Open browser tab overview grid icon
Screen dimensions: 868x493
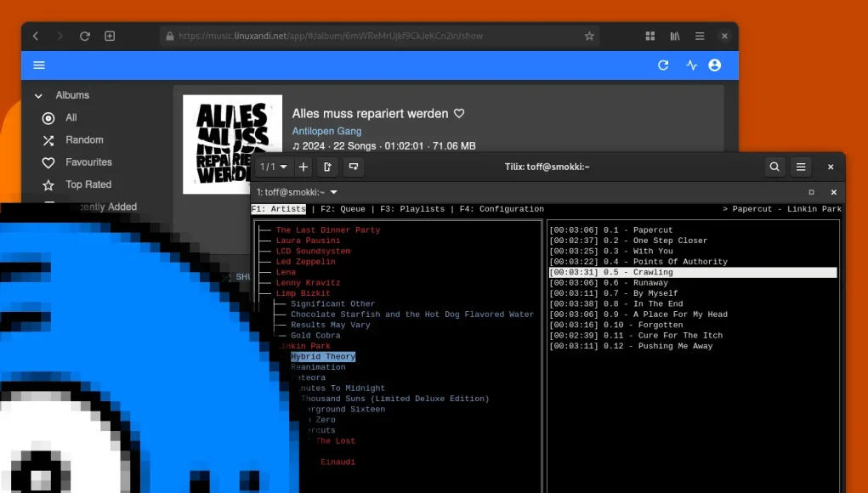pyautogui.click(x=650, y=37)
